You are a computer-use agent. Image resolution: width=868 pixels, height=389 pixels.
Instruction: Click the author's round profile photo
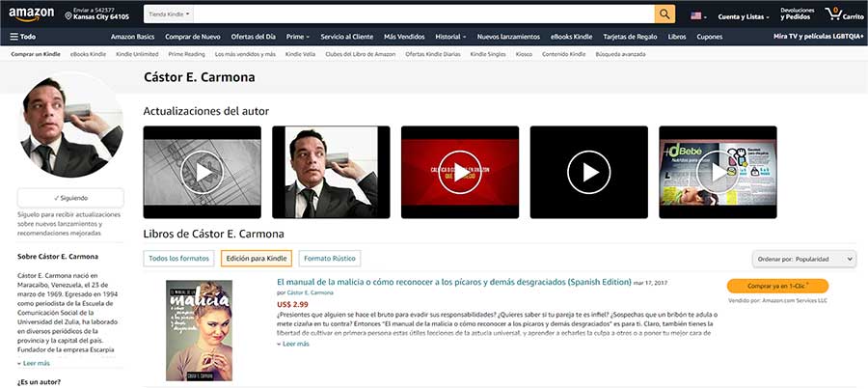[x=70, y=125]
